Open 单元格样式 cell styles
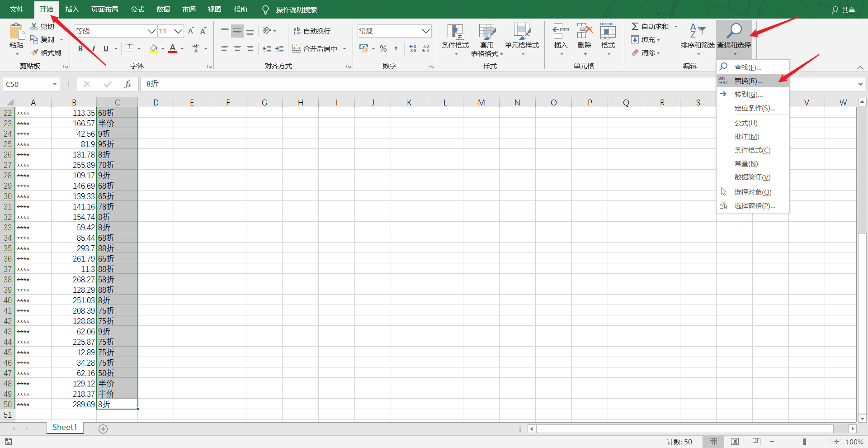This screenshot has height=448, width=868. tap(522, 40)
